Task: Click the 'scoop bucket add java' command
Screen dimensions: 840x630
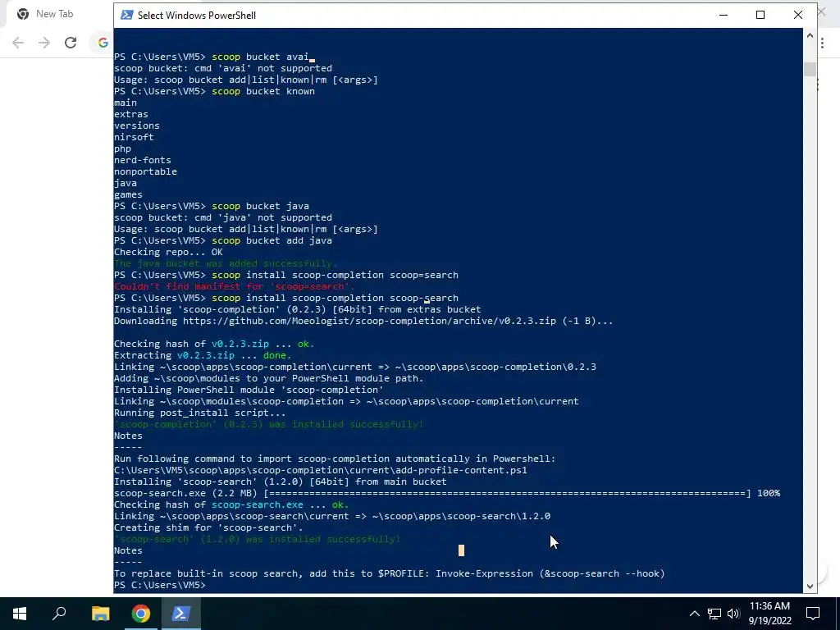Action: (272, 240)
